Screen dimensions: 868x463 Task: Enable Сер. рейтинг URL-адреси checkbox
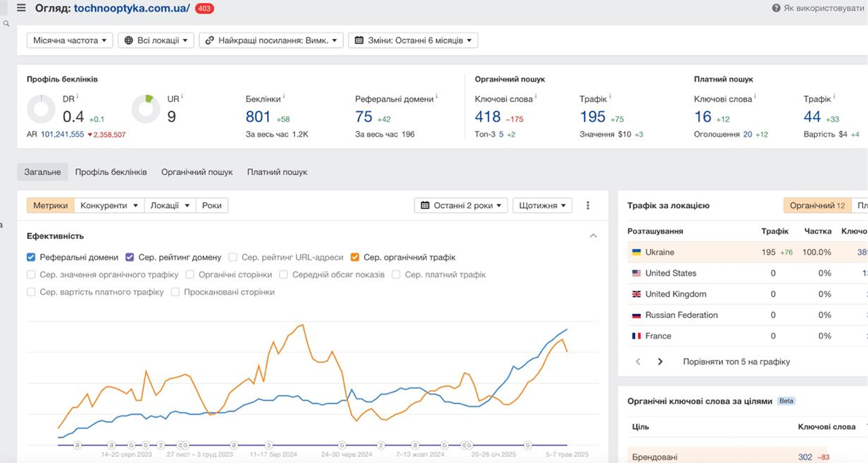(233, 257)
